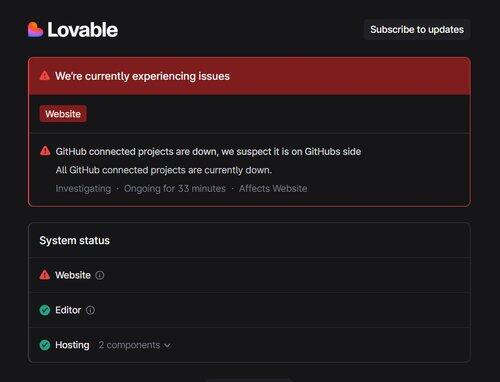
Task: Click the chevron after '2 components'
Action: [x=167, y=346]
